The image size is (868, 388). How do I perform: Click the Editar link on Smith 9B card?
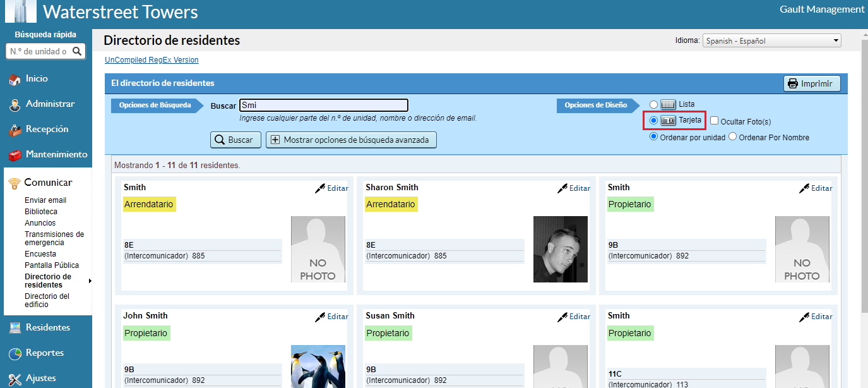(822, 188)
